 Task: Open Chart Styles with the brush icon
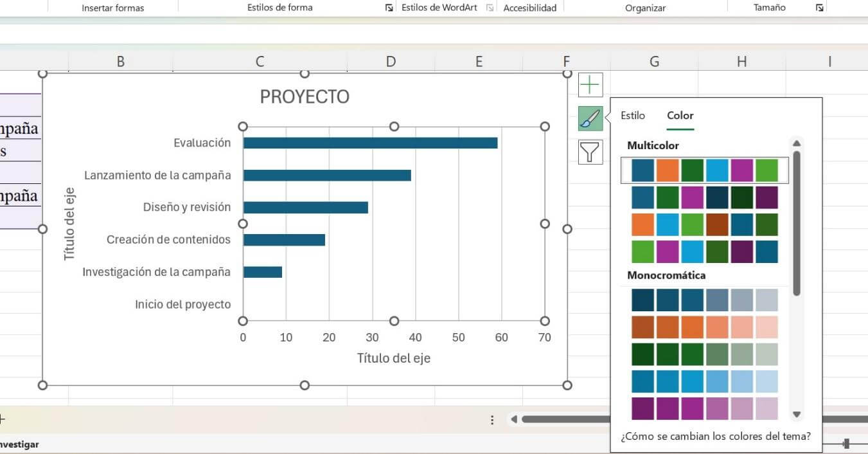tap(590, 118)
